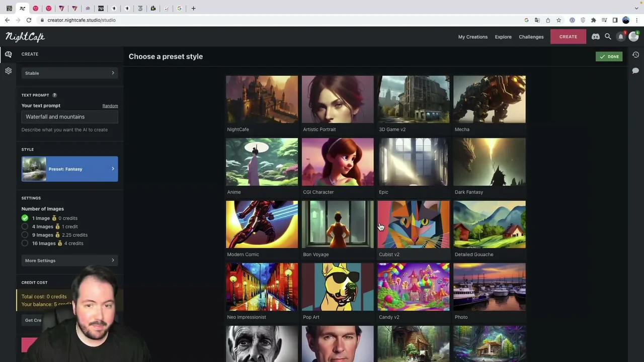Go back in browser history
Image resolution: width=644 pixels, height=362 pixels.
(7, 20)
